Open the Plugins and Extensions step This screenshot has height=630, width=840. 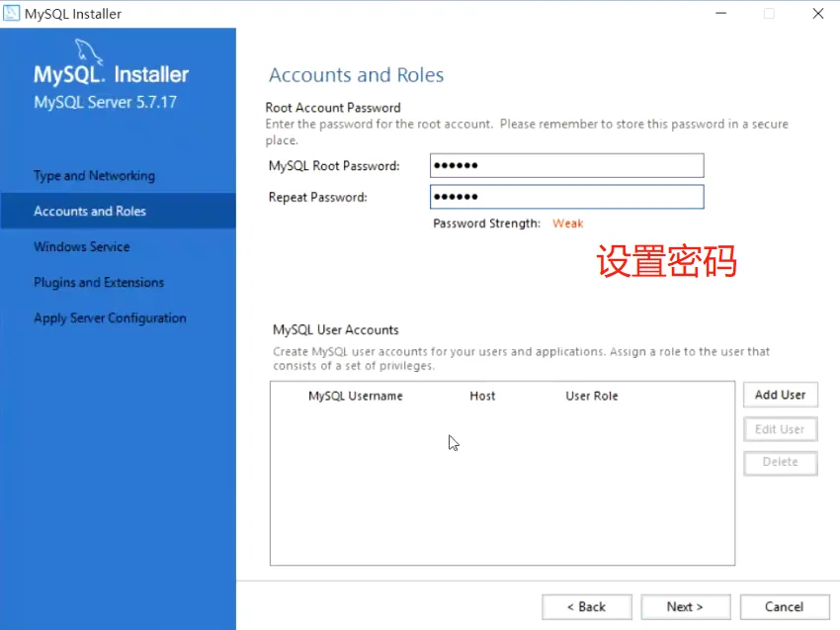(x=99, y=283)
